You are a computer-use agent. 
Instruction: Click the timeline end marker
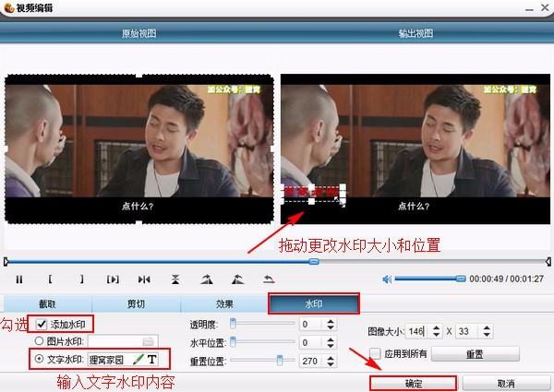(x=548, y=262)
